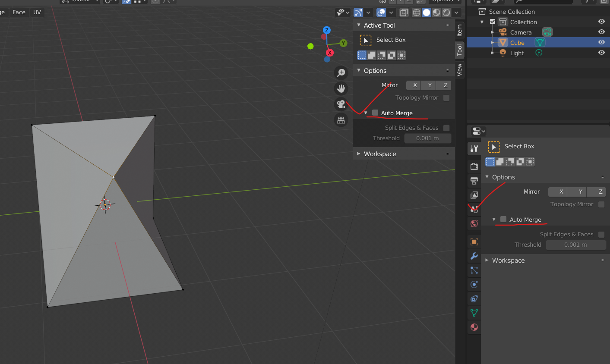The image size is (610, 364).
Task: Click the zoom magnifier icon in viewport
Action: [341, 72]
